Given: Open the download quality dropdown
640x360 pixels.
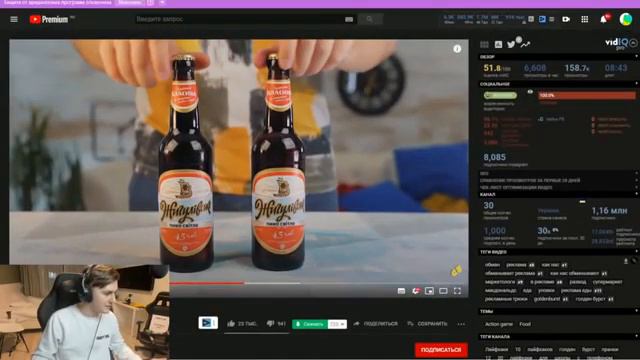Looking at the screenshot, I should click(337, 324).
